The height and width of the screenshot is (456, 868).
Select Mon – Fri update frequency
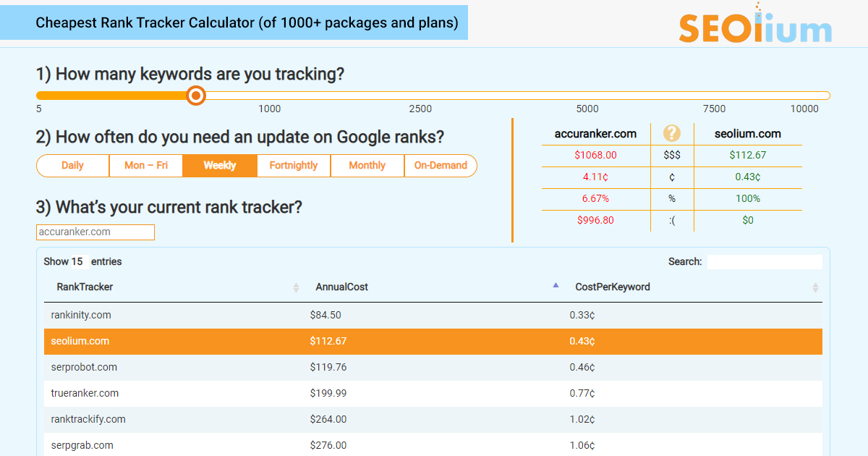click(x=146, y=166)
